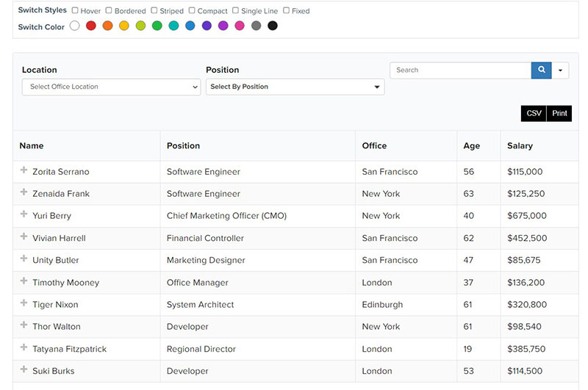Enable the Striped style checkbox
588x390 pixels.
coord(154,10)
